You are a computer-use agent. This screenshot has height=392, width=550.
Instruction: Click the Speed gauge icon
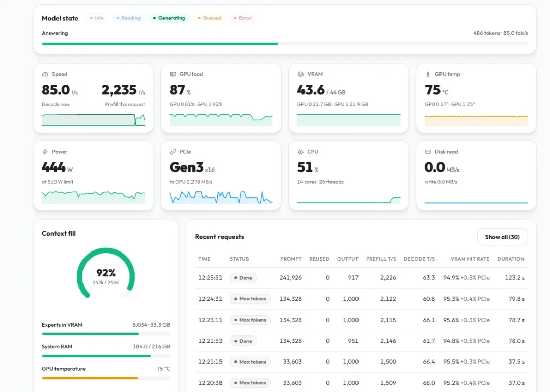(x=45, y=74)
